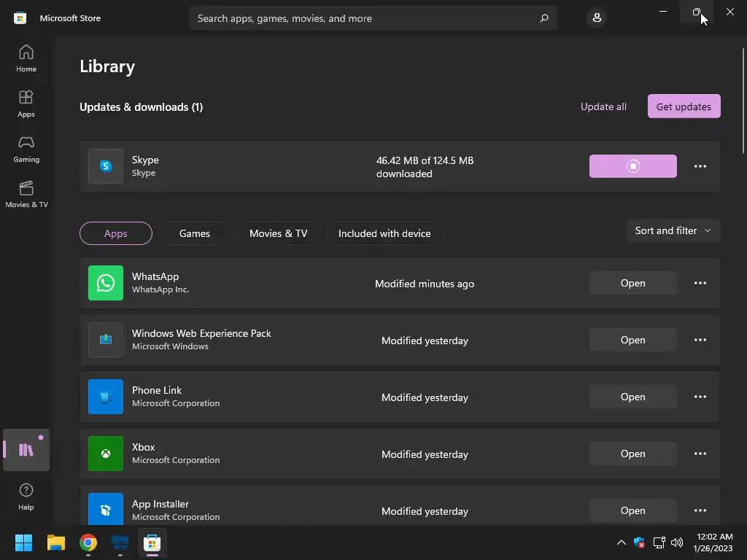Click the "Modified minutes ago" text
The height and width of the screenshot is (560, 747).
click(x=425, y=284)
